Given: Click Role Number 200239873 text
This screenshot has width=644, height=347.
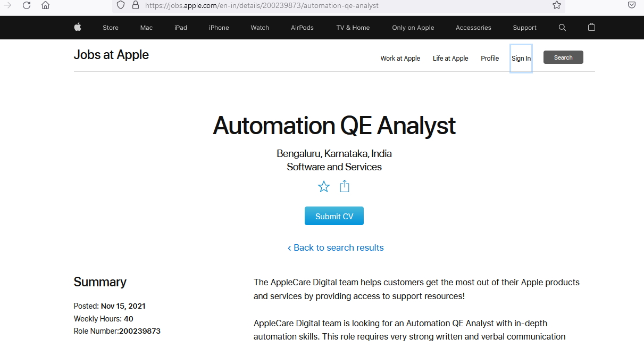Looking at the screenshot, I should click(x=117, y=331).
